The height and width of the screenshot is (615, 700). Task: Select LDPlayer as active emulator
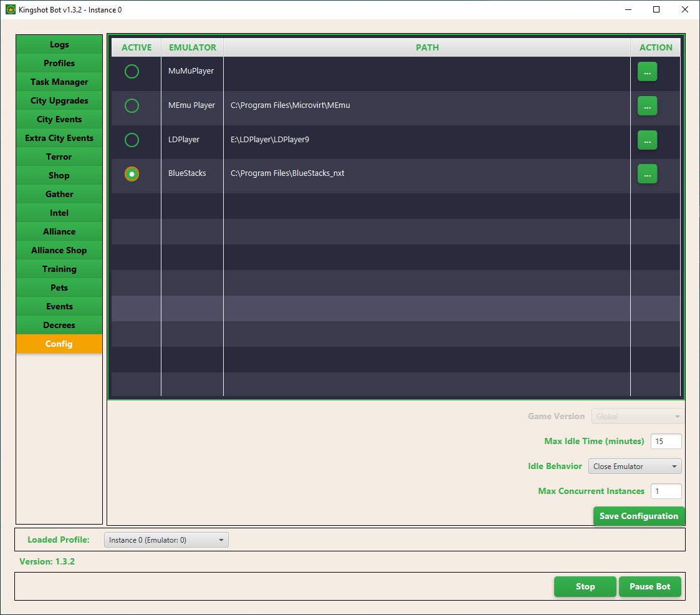tap(132, 140)
